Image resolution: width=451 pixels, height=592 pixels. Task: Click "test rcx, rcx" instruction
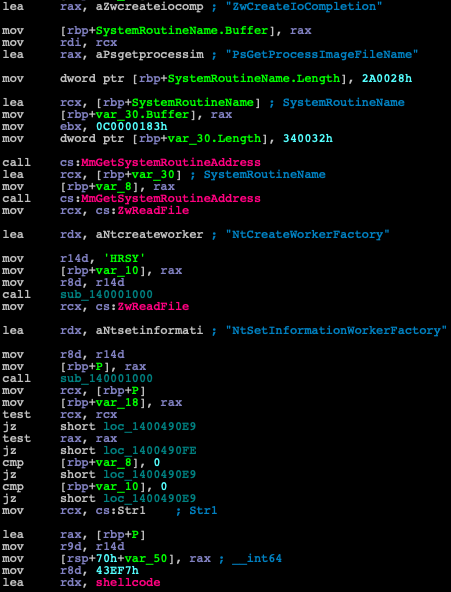tap(60, 415)
